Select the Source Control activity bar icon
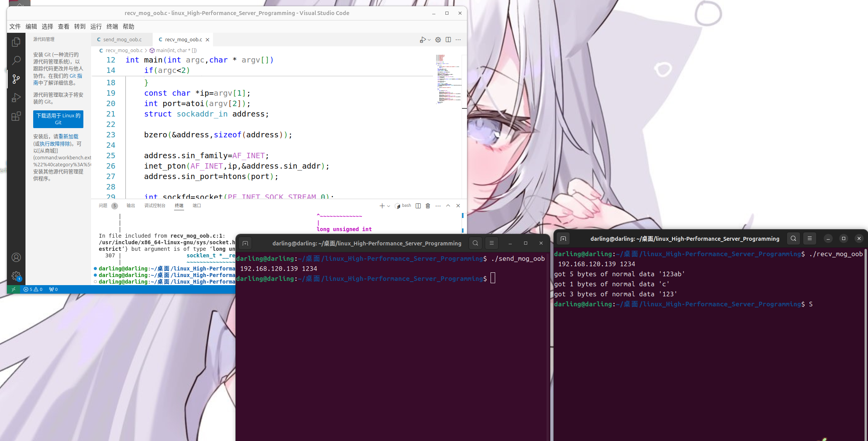Viewport: 868px width, 441px height. coord(16,79)
